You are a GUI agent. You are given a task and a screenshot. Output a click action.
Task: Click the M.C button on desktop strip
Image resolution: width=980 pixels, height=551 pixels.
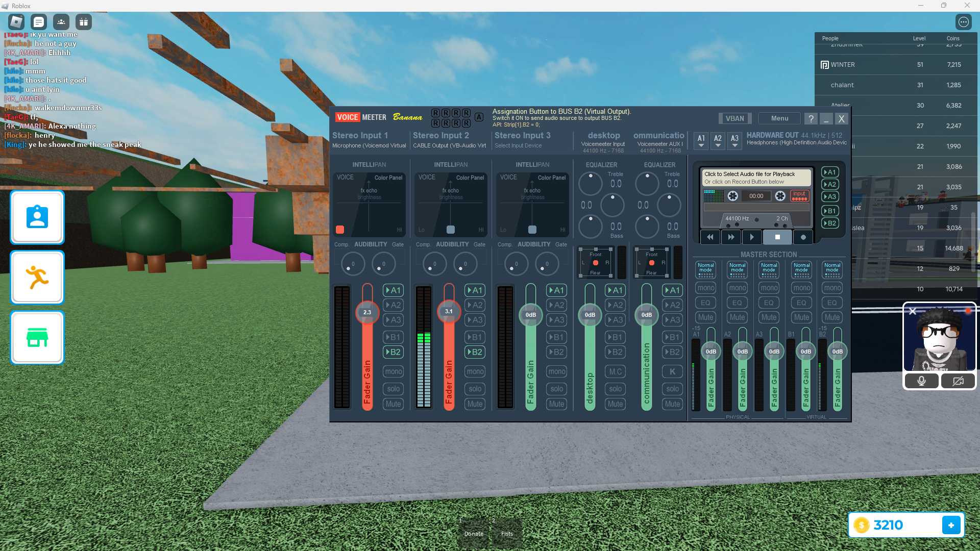(616, 372)
